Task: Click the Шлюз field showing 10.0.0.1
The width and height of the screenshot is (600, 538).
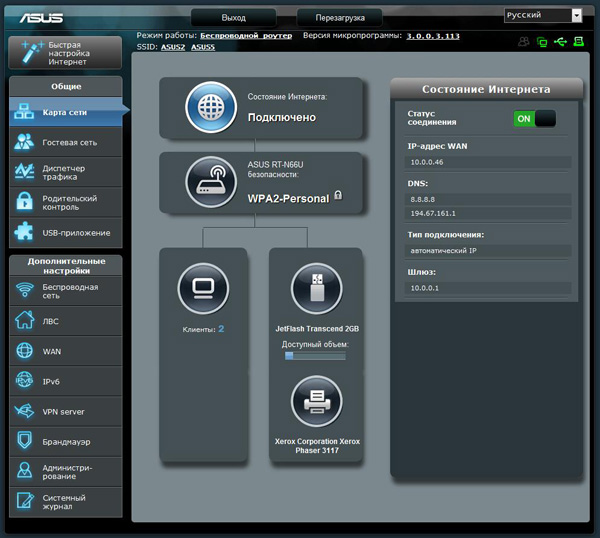Action: pyautogui.click(x=488, y=288)
